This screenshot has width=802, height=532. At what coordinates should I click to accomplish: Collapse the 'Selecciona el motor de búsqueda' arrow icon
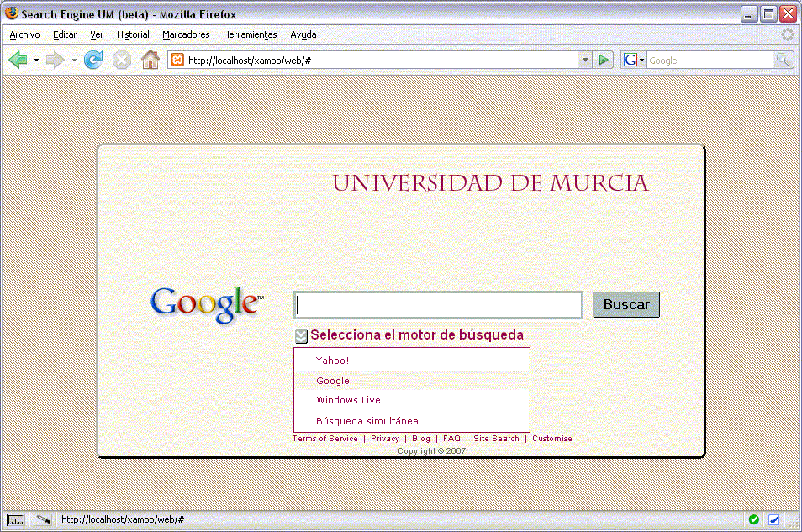(301, 336)
